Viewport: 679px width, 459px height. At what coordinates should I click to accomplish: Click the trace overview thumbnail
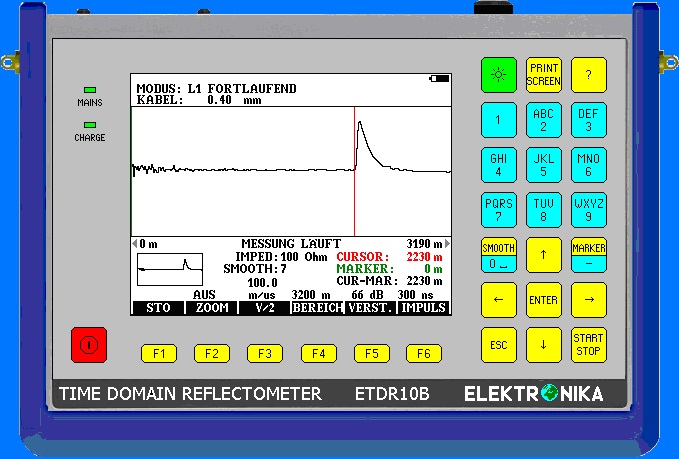(170, 269)
